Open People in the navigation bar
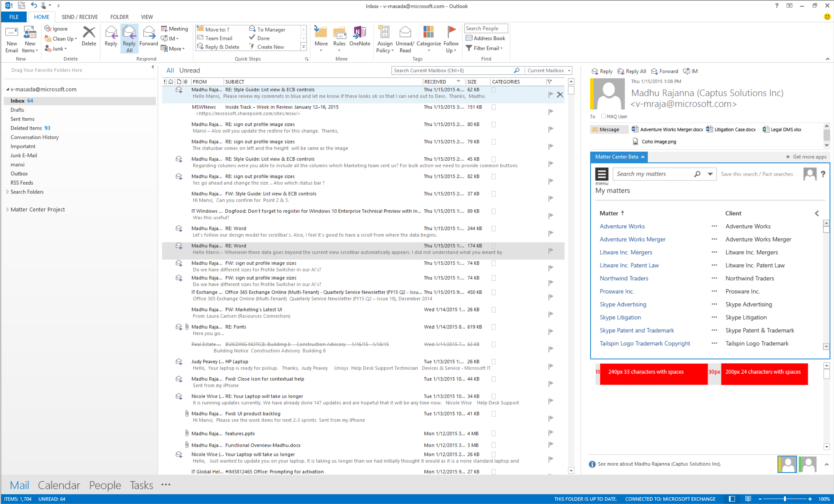Image resolution: width=834 pixels, height=504 pixels. tap(105, 485)
